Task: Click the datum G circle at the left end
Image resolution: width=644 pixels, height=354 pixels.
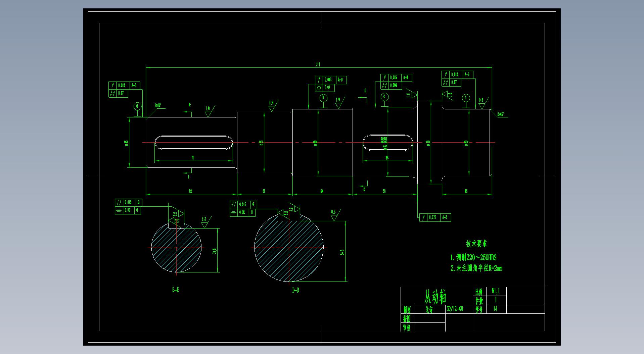Action: click(137, 106)
